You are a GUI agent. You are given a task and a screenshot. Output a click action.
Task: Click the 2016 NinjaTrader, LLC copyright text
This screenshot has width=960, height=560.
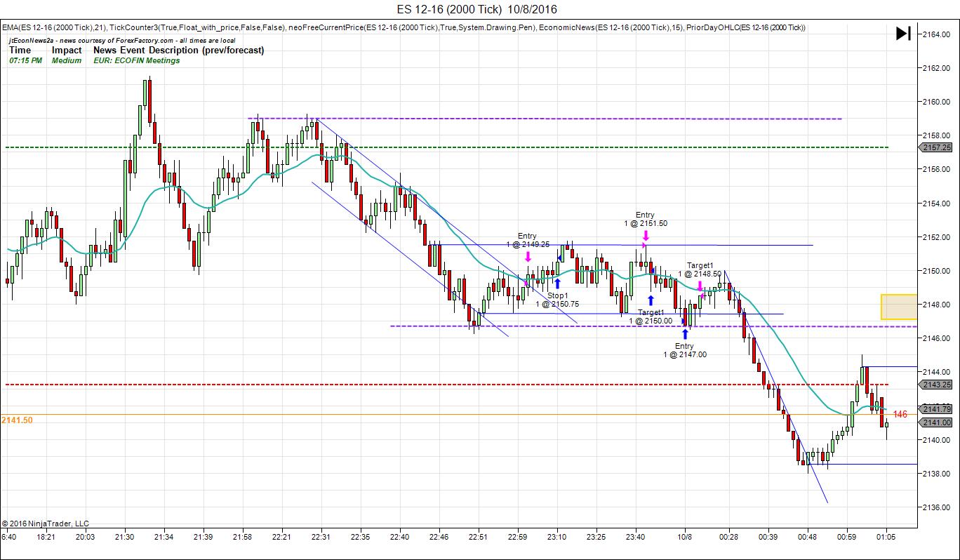click(46, 524)
